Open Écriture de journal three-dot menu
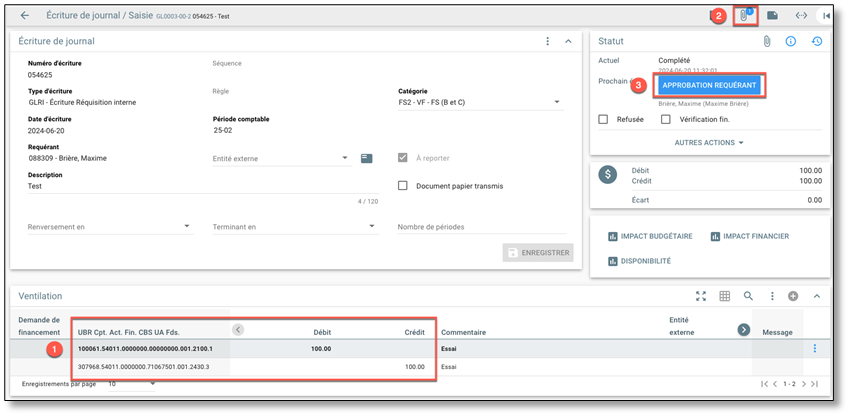 click(x=547, y=41)
